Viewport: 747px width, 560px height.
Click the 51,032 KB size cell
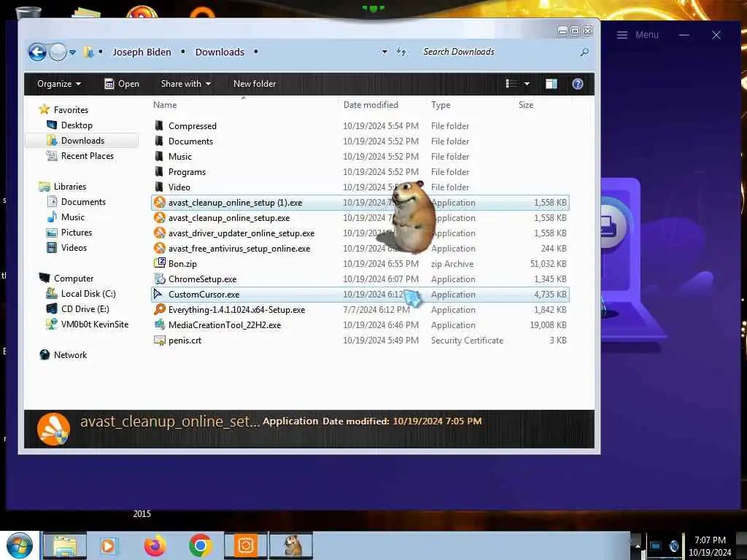pos(548,264)
